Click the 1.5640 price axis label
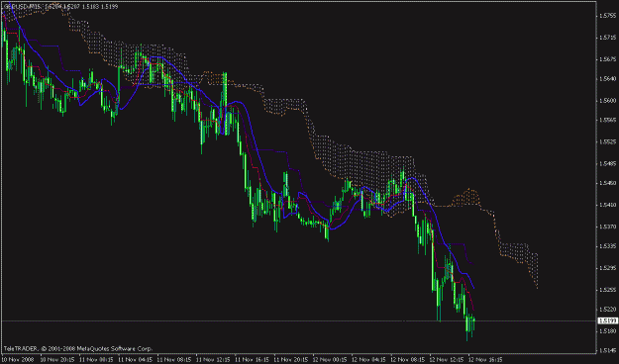The image size is (619, 364). (608, 79)
